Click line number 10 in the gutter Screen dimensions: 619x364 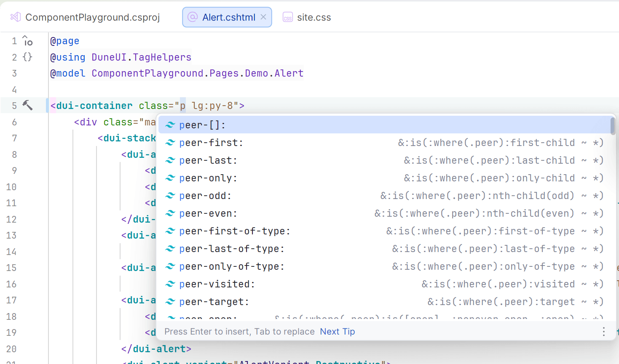tap(11, 186)
